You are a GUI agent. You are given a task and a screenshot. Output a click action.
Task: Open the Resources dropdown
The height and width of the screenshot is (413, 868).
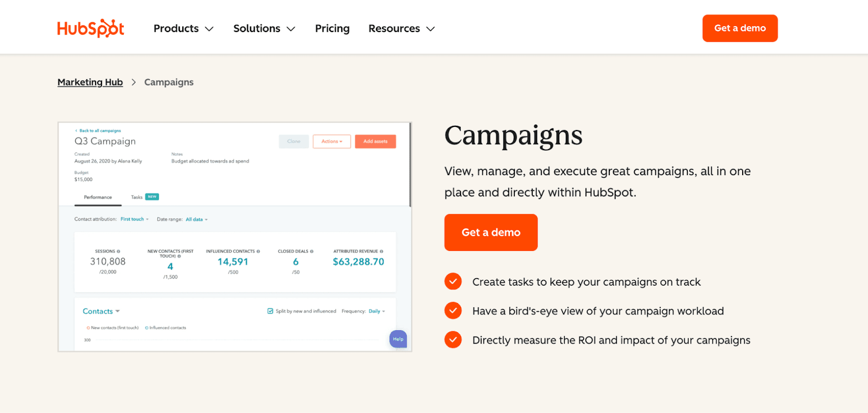(401, 28)
